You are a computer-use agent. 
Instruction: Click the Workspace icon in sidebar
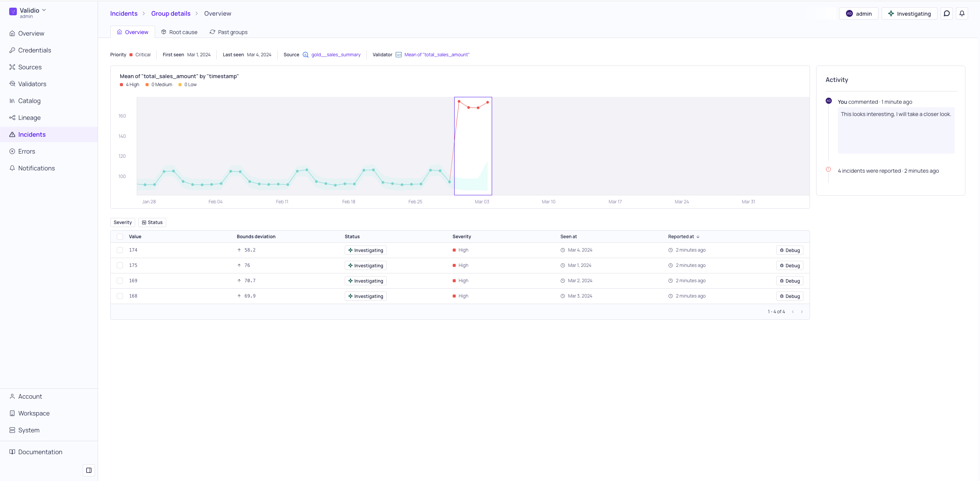click(12, 413)
